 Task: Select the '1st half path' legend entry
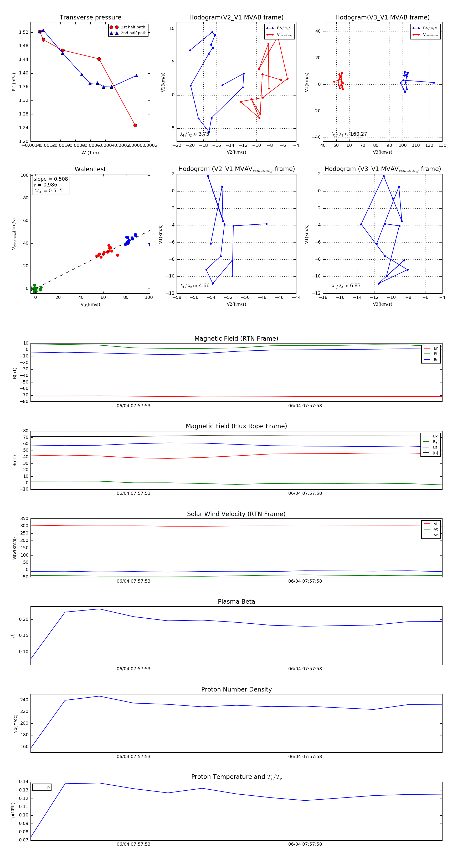coord(128,27)
